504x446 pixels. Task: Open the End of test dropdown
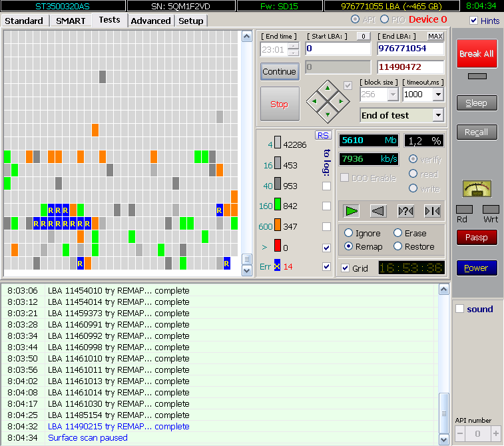pos(439,115)
